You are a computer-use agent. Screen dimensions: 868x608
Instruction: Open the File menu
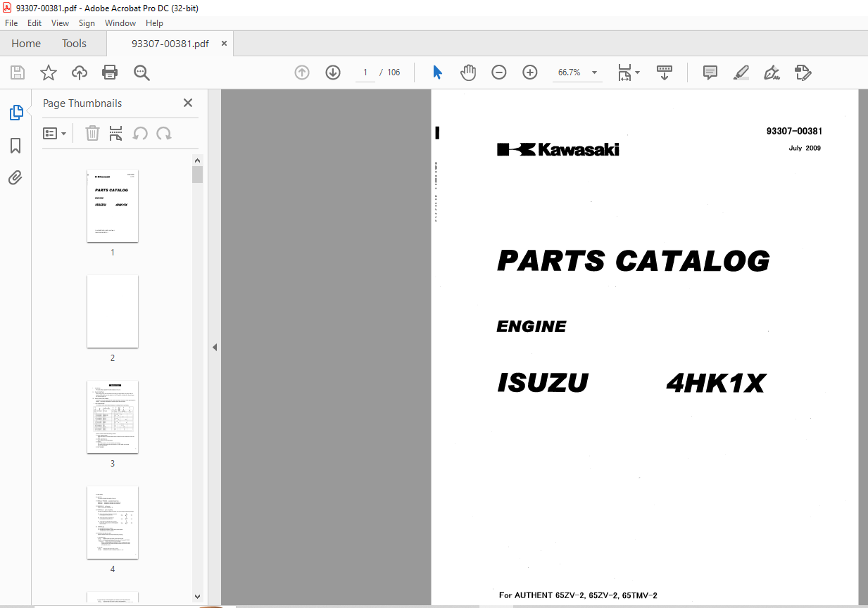coord(11,23)
